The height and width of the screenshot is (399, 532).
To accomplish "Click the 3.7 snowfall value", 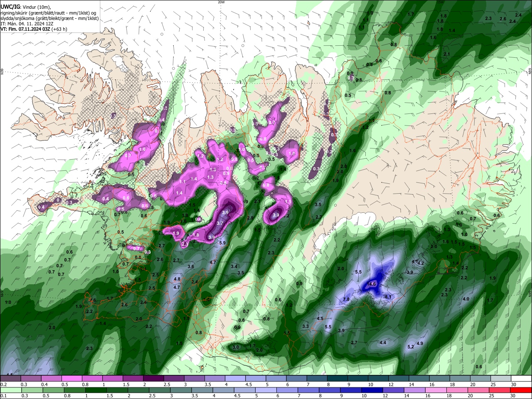I will (x=220, y=223).
